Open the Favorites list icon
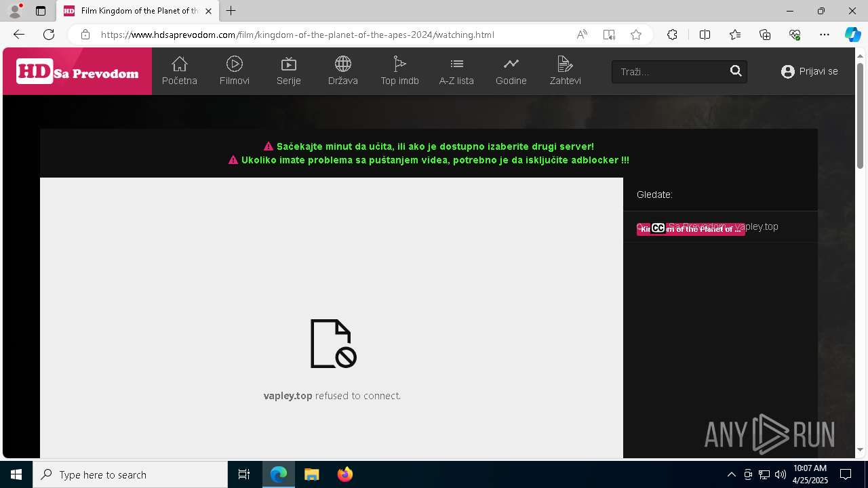868x488 pixels. (735, 35)
